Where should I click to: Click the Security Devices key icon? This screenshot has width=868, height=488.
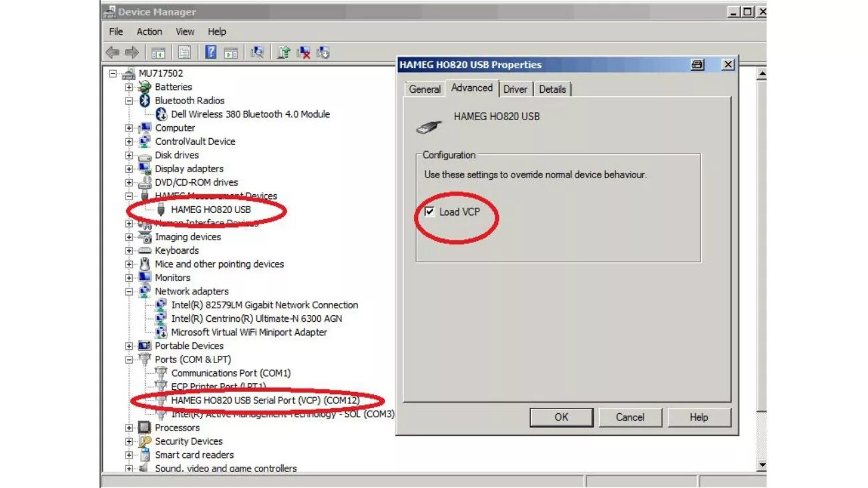point(144,441)
